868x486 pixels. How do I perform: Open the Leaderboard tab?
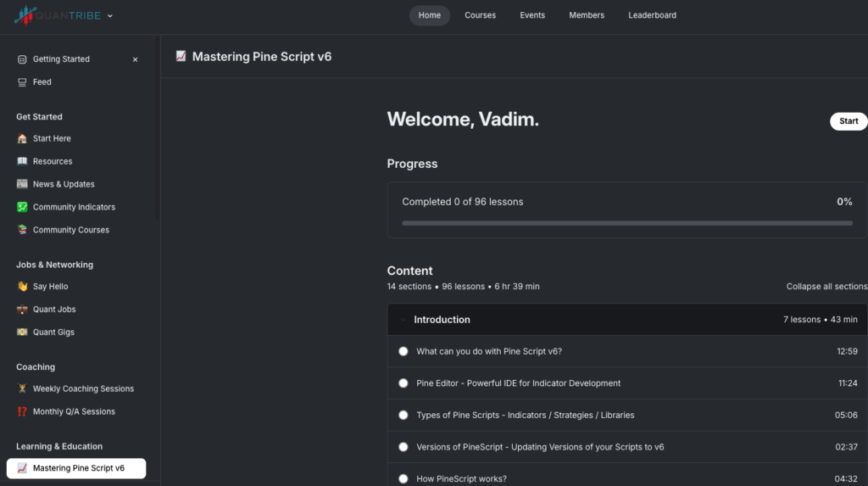pos(652,15)
